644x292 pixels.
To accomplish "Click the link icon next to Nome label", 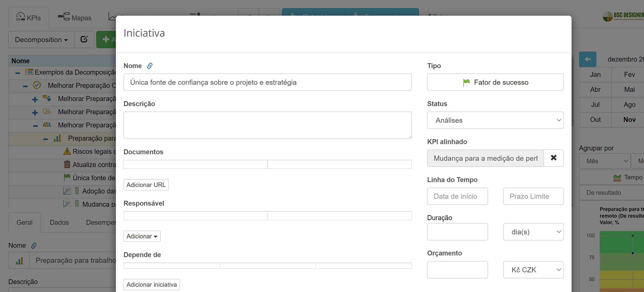I will [x=150, y=66].
